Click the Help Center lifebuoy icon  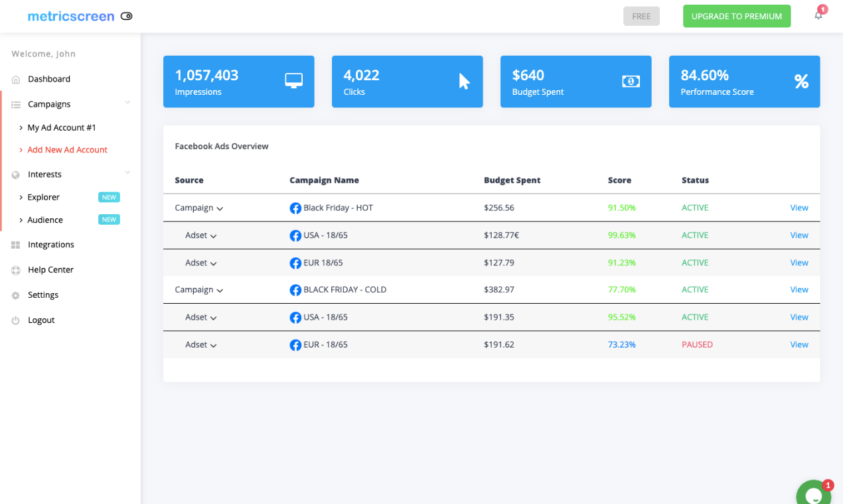[16, 271]
